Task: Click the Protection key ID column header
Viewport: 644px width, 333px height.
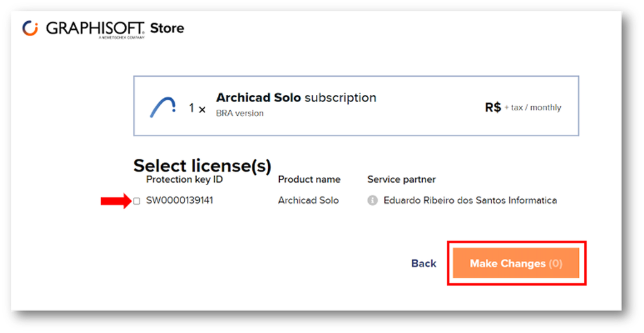Action: tap(184, 179)
